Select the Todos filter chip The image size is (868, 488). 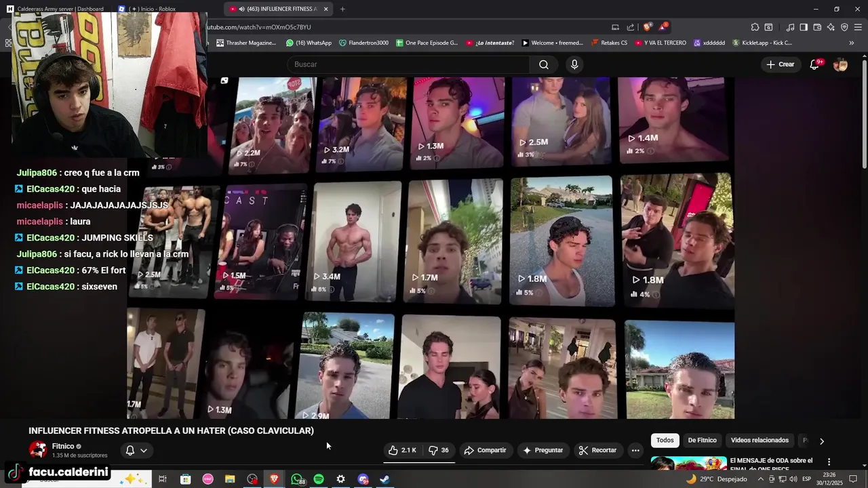[x=665, y=441]
